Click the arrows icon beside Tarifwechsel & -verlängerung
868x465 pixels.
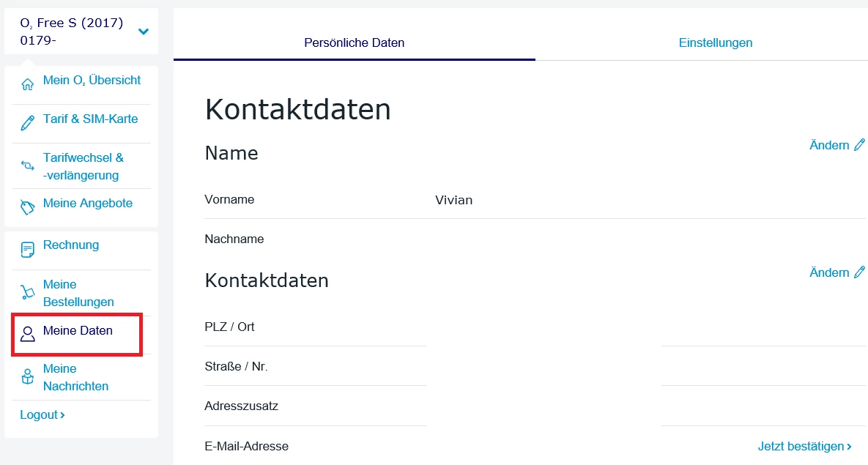coord(28,166)
